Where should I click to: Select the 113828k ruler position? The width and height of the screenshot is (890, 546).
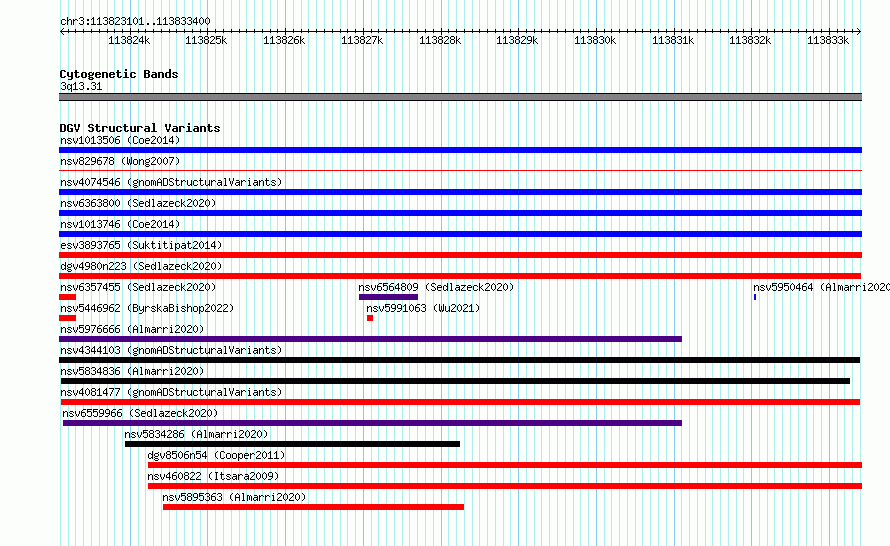click(440, 40)
